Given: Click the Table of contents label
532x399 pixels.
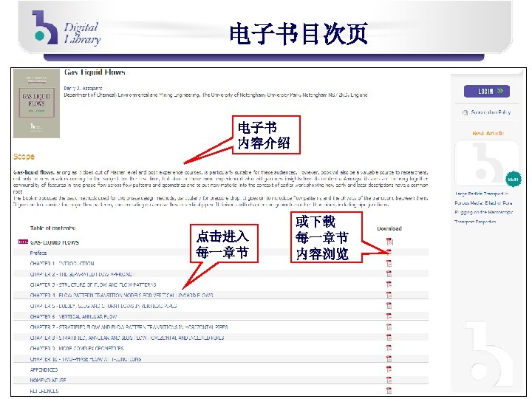Looking at the screenshot, I should pyautogui.click(x=52, y=228).
